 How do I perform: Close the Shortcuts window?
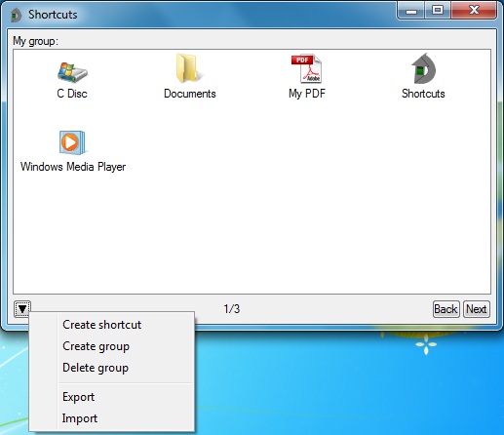(x=474, y=11)
